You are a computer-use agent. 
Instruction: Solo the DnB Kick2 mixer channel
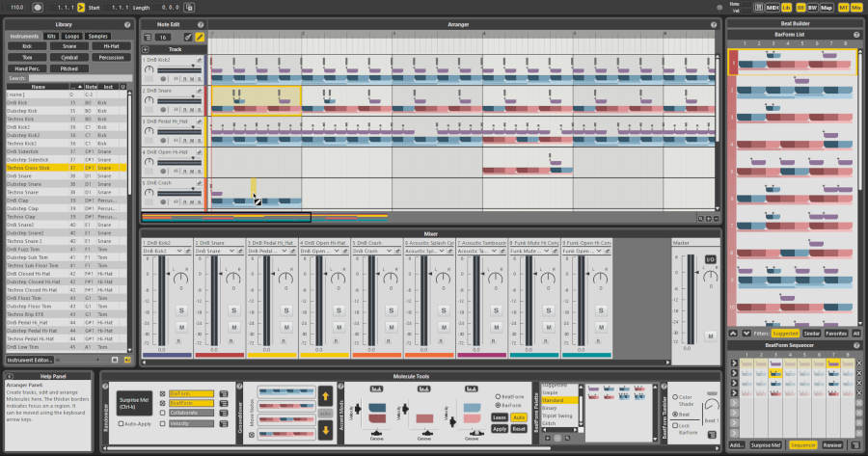(x=181, y=311)
